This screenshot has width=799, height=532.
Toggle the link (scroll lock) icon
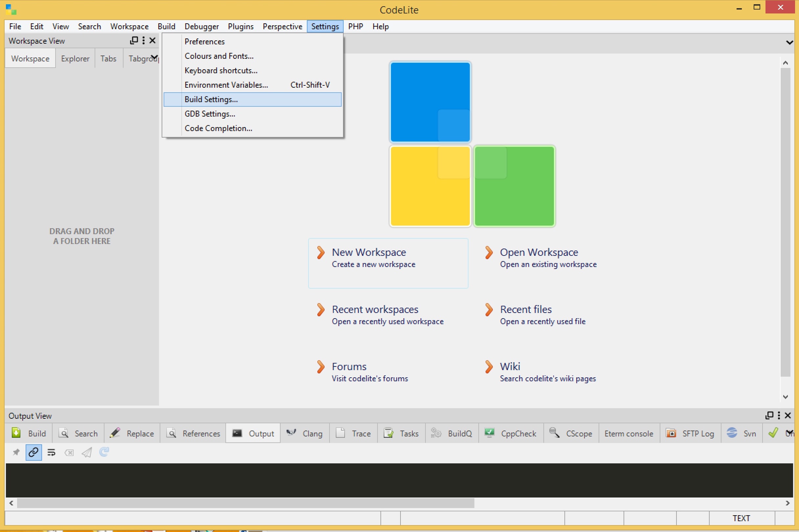coord(34,452)
